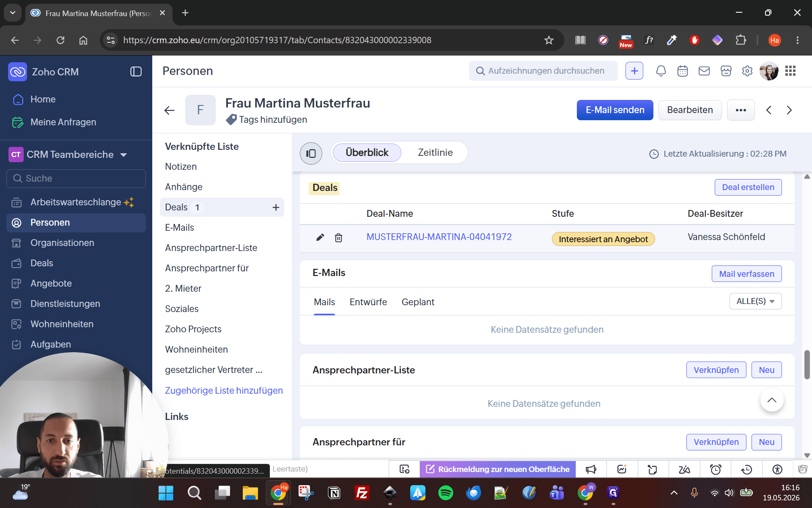Edit the MUSTERFRAU-MARTINA deal with pencil icon
This screenshot has height=508, width=812.
(x=320, y=237)
